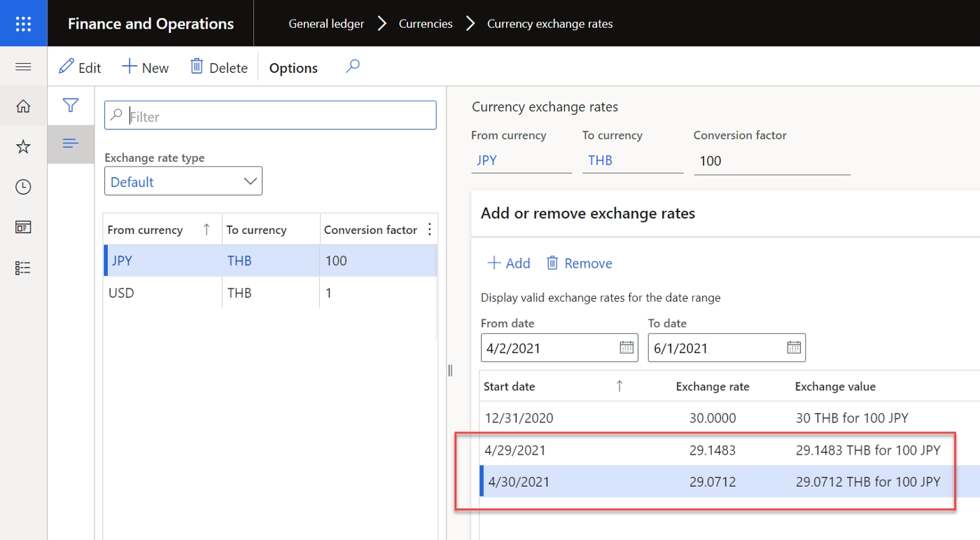The width and height of the screenshot is (980, 540).
Task: Select the JPY row in currency list
Action: point(270,261)
